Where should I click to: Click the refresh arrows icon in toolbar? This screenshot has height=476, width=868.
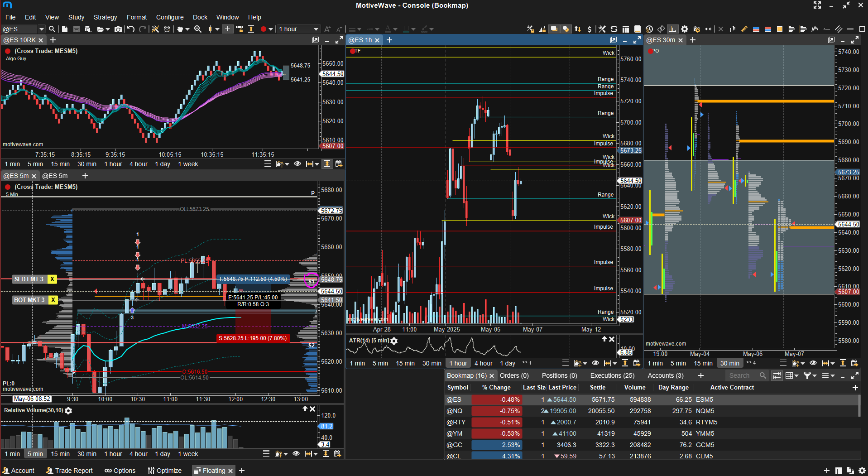click(614, 29)
